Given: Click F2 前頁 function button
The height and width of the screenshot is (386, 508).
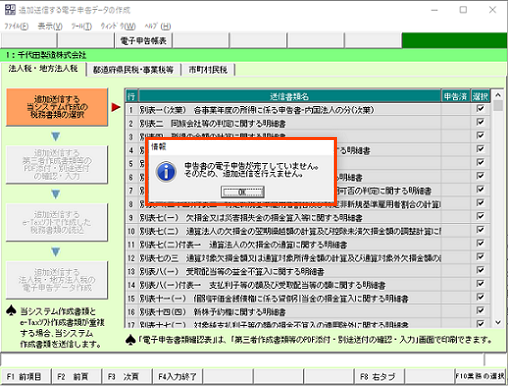Looking at the screenshot, I should 76,377.
